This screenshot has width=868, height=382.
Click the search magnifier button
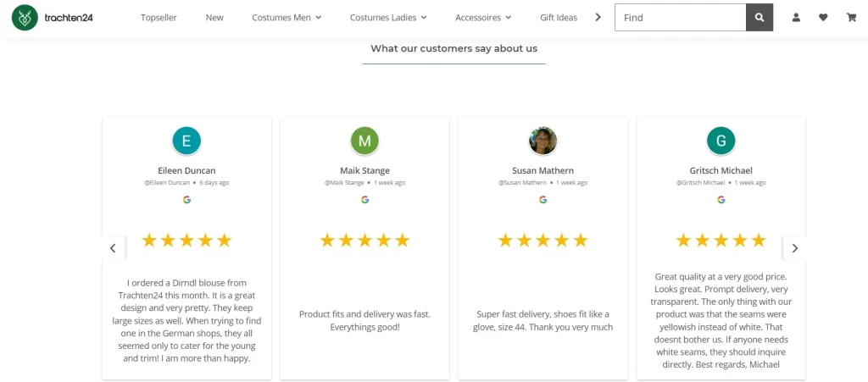click(x=759, y=17)
